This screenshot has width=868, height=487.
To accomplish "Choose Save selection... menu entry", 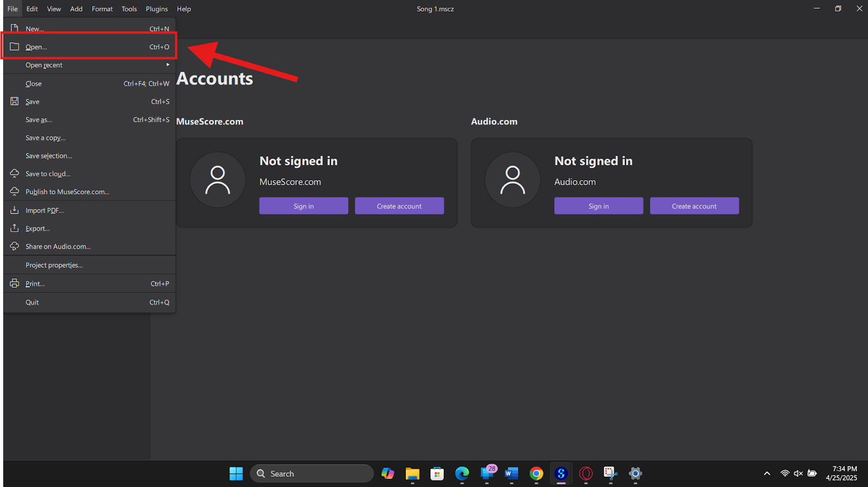I will coord(90,156).
